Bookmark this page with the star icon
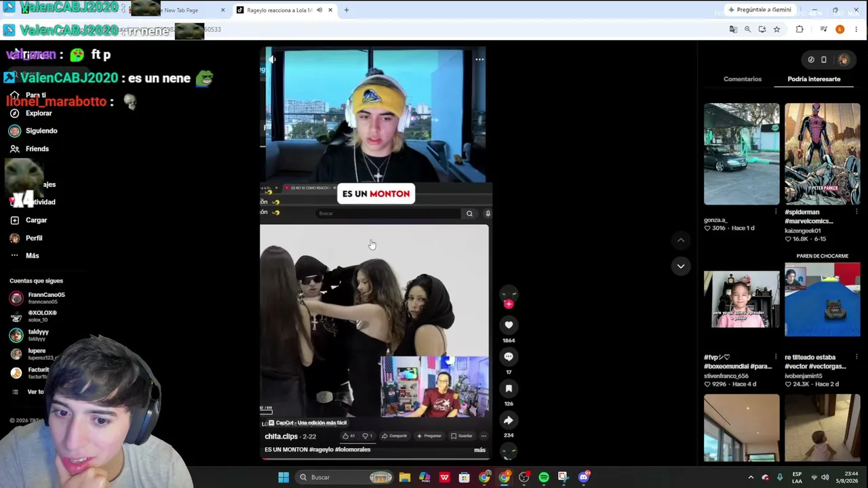The height and width of the screenshot is (488, 868). pyautogui.click(x=776, y=29)
